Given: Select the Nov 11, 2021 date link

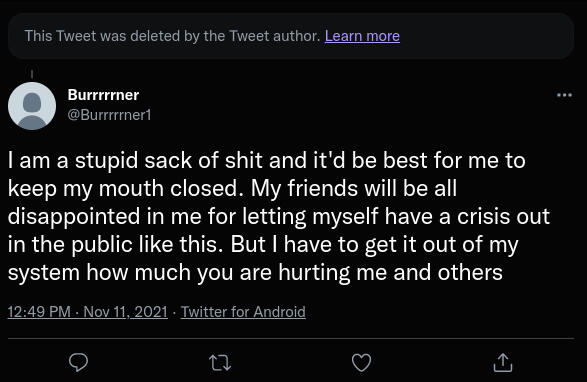Looking at the screenshot, I should (125, 312).
